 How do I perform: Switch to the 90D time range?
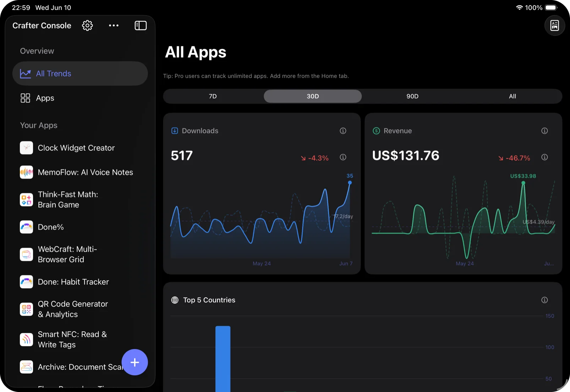[x=412, y=96]
